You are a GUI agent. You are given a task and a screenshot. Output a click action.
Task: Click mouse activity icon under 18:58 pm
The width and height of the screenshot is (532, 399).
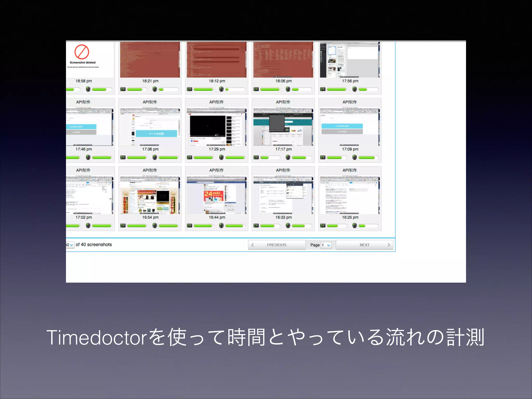[x=88, y=89]
